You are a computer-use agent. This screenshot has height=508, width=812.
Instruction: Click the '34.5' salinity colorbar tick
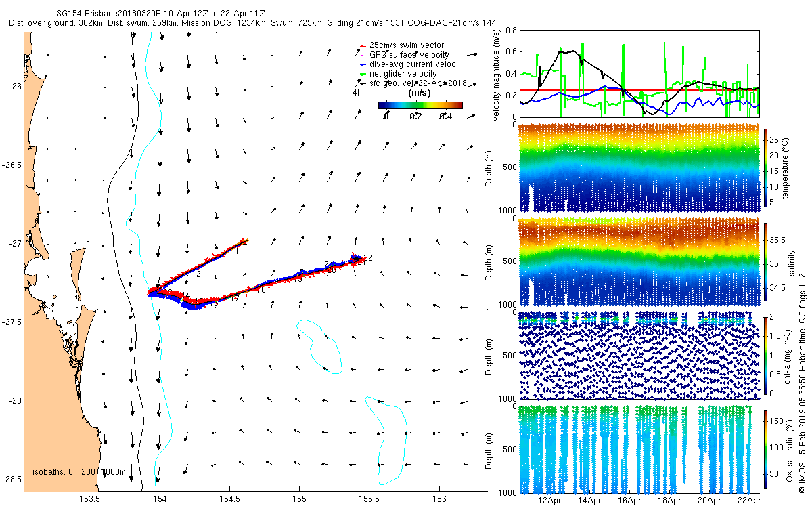(x=777, y=288)
